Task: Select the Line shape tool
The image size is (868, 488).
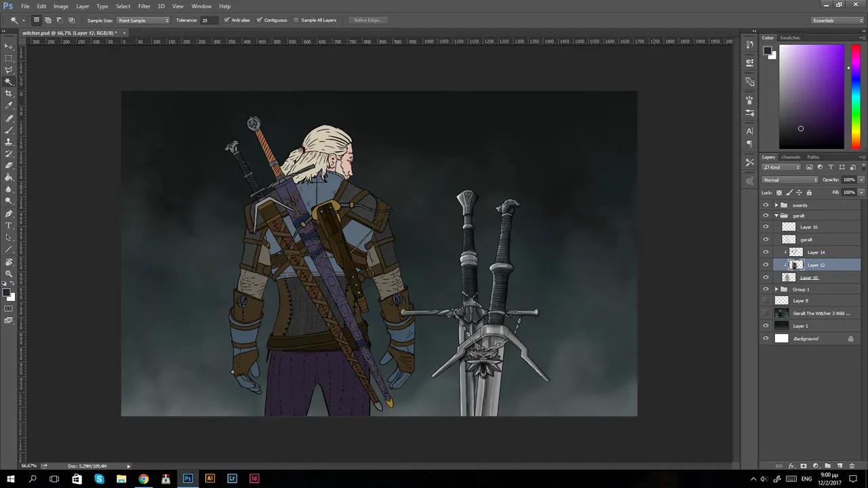Action: (x=9, y=249)
